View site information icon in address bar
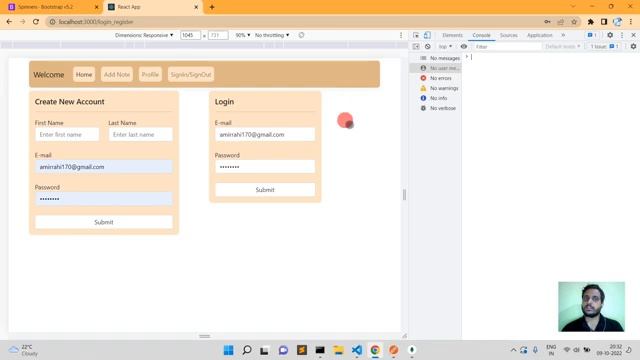This screenshot has width=640, height=360. pyautogui.click(x=52, y=22)
